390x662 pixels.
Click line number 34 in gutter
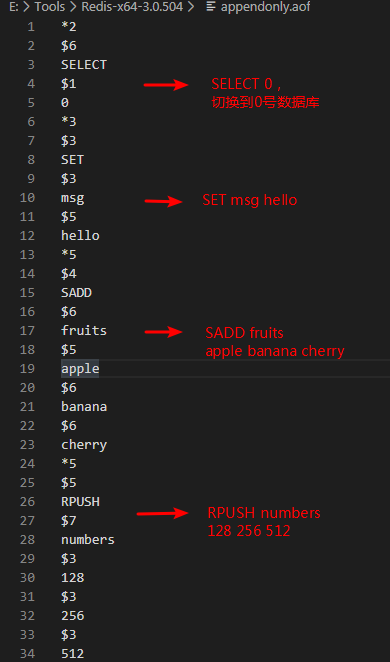(27, 654)
